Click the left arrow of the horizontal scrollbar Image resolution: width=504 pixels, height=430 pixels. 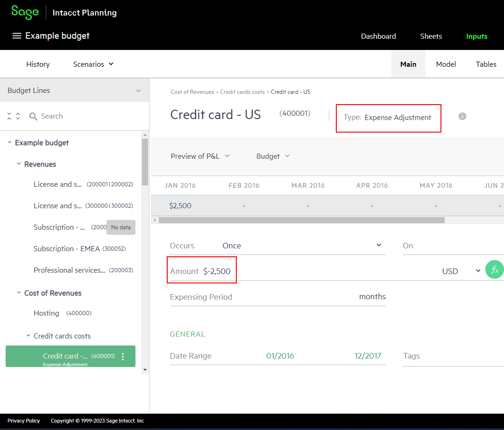pos(155,220)
